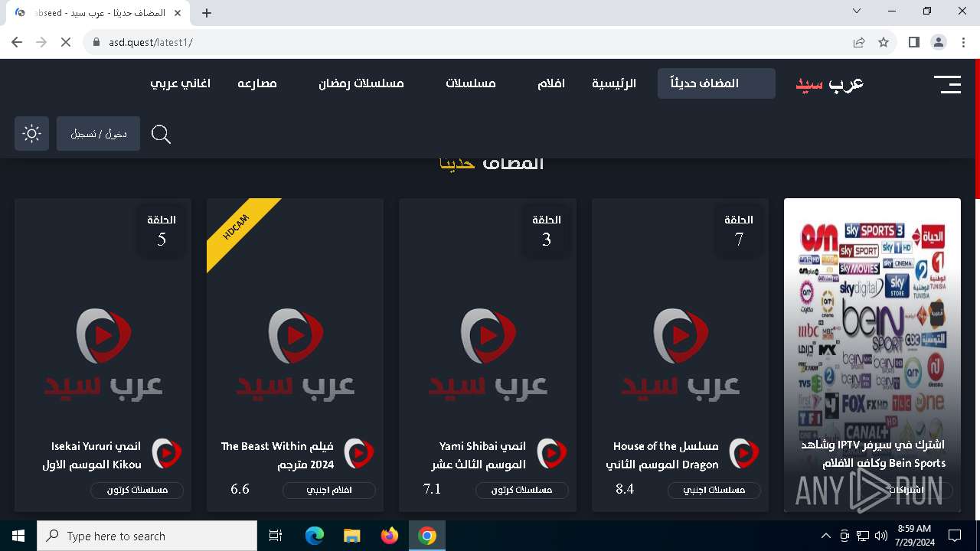Stop page loading with X button
The height and width of the screenshot is (551, 980).
(x=66, y=42)
